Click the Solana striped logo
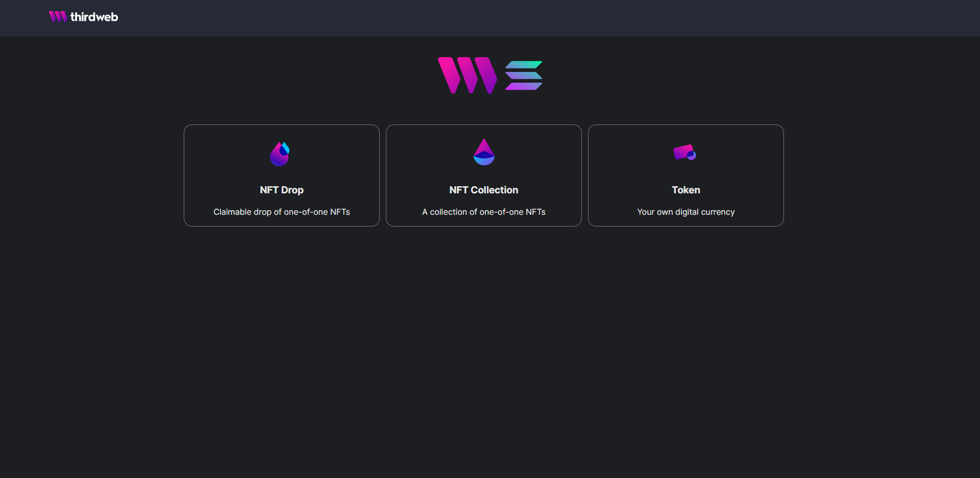Viewport: 980px width, 478px height. point(524,76)
